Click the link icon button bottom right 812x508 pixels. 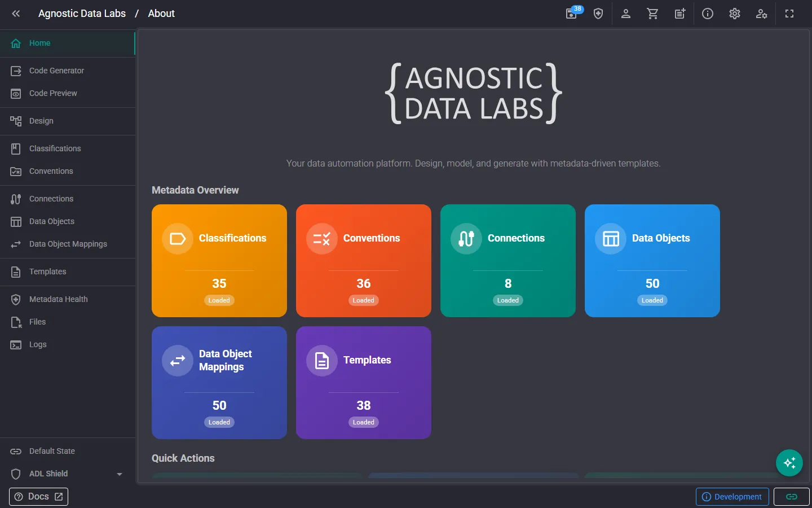pos(792,497)
